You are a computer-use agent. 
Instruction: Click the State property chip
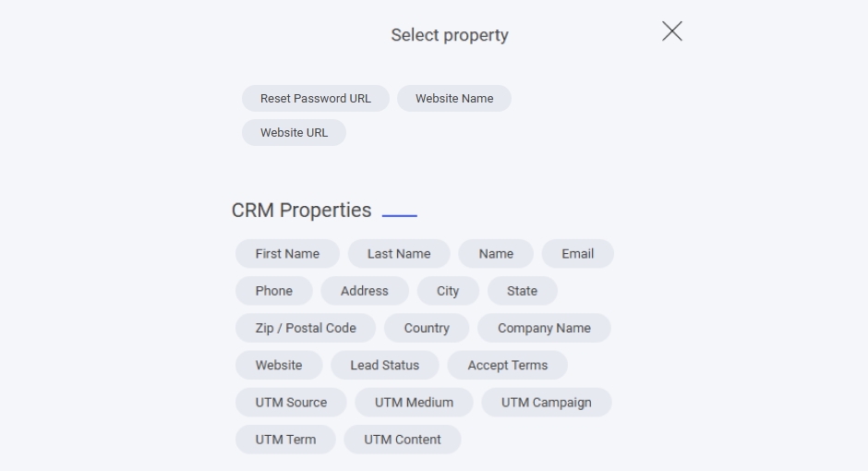pos(522,291)
